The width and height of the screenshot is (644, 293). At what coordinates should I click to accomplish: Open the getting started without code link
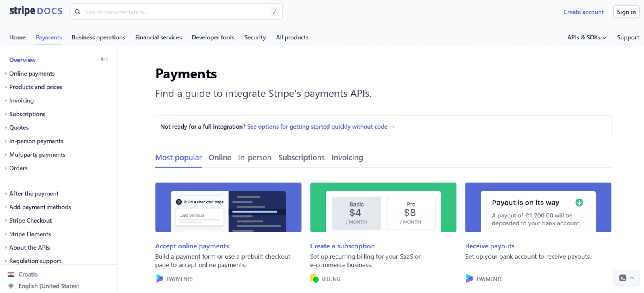320,127
